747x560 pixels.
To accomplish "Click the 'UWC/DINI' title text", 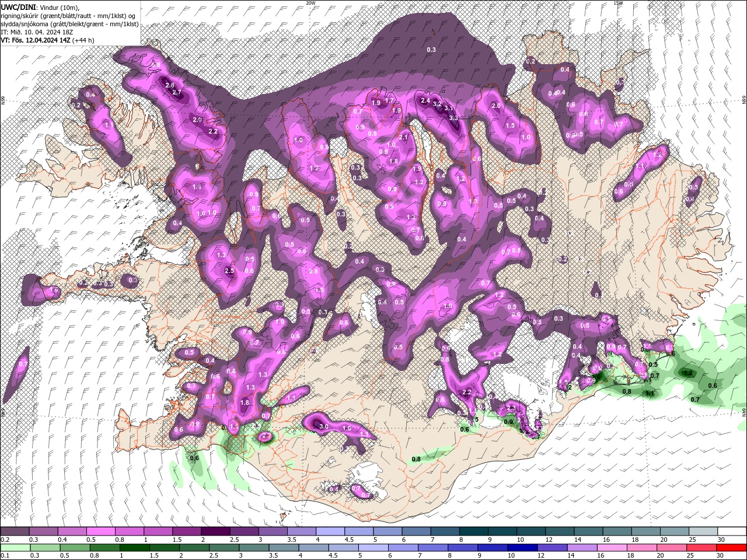I will (18, 7).
